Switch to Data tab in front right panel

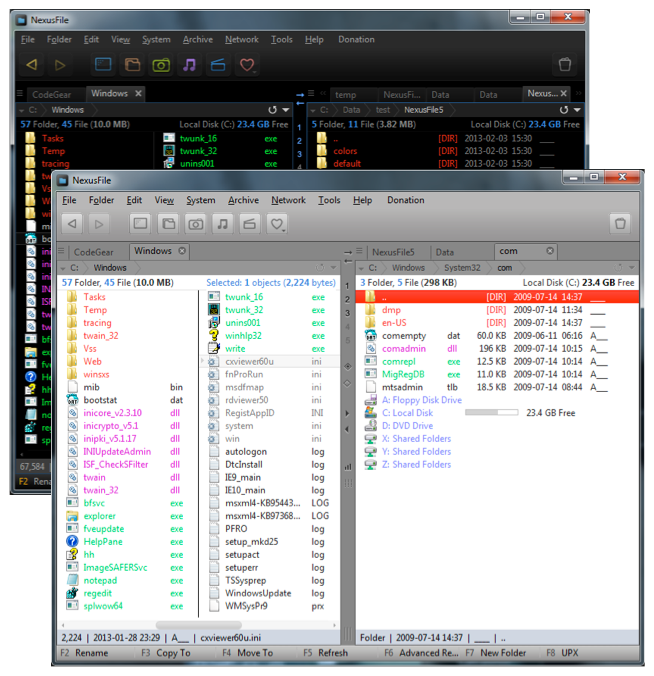coord(444,252)
